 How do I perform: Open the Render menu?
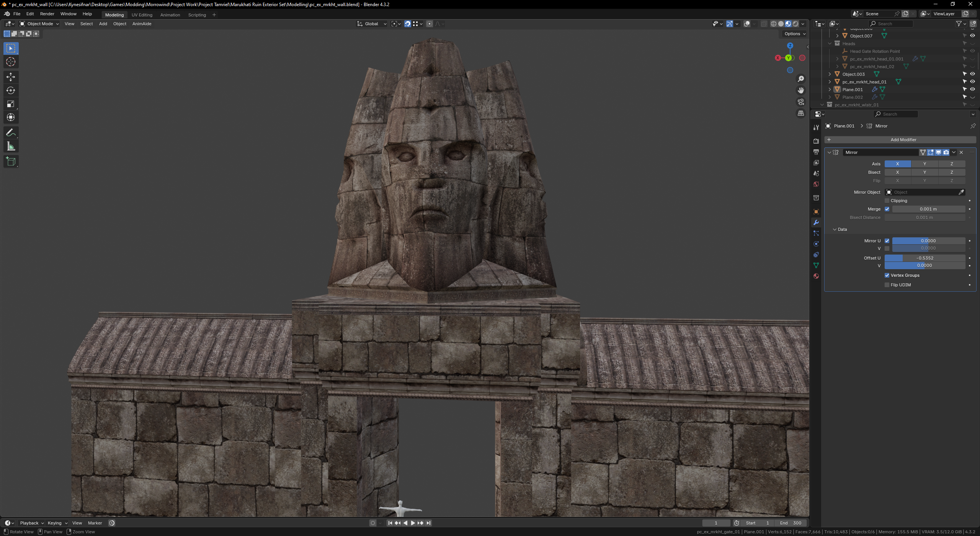(47, 14)
